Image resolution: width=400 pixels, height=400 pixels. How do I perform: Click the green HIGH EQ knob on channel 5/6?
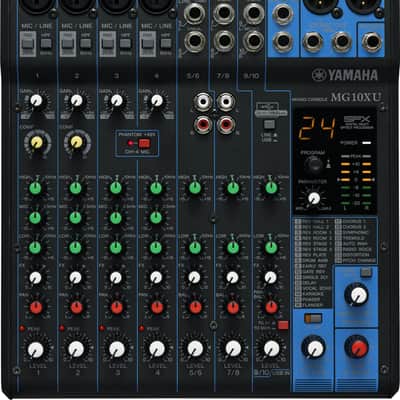[195, 188]
